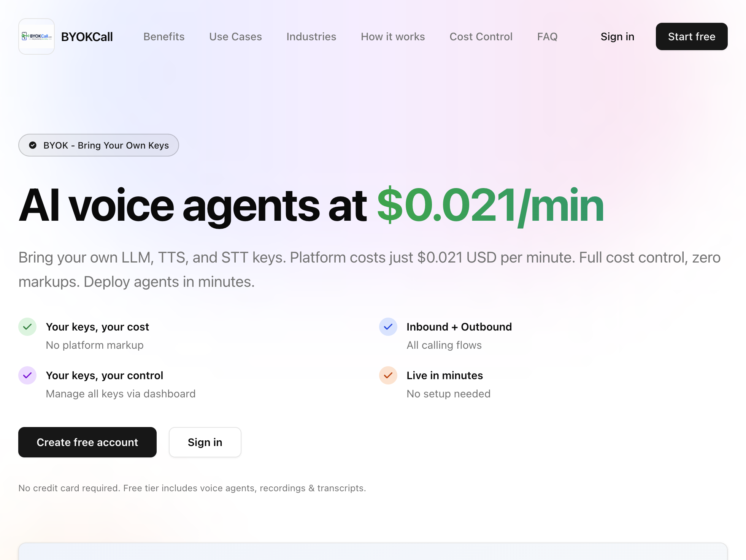
Task: Click the check badge icon in BYOK pill
Action: pos(33,145)
